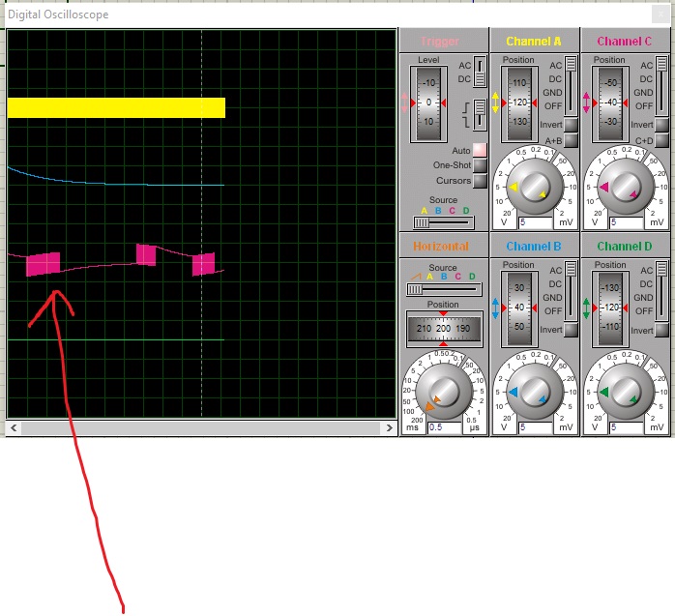Click the Horizontal panel heading
This screenshot has height=616, width=675.
[441, 247]
